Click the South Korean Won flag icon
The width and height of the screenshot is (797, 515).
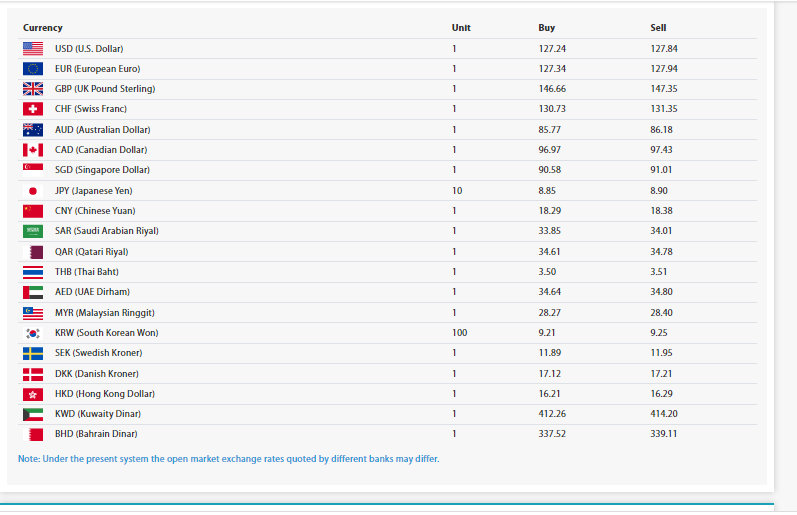33,333
